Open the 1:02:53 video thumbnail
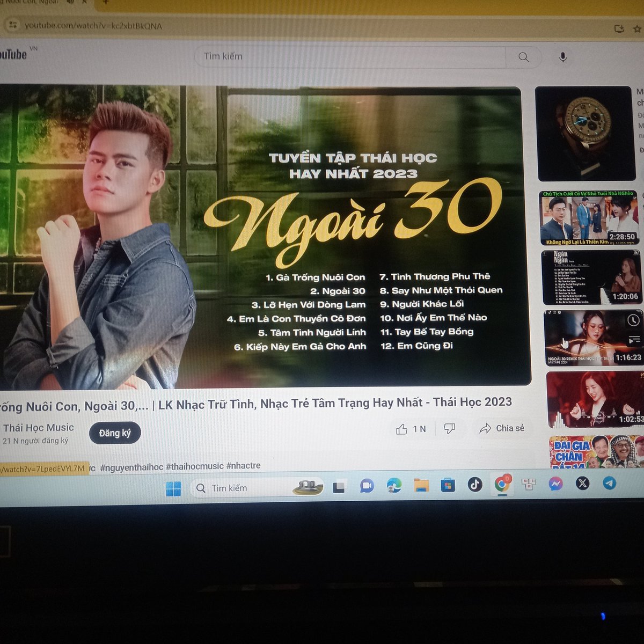The width and height of the screenshot is (644, 644). pyautogui.click(x=595, y=399)
